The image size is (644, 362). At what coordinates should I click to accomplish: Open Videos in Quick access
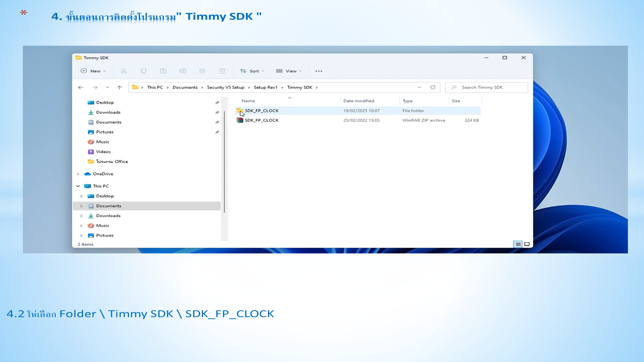tap(103, 152)
